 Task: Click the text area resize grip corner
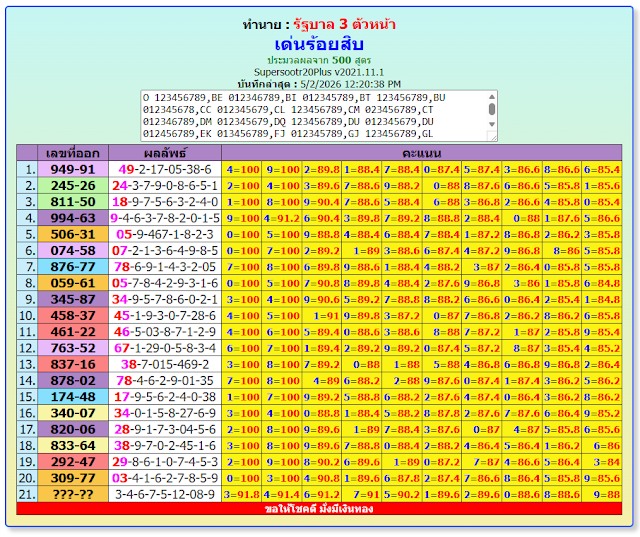coord(493,137)
